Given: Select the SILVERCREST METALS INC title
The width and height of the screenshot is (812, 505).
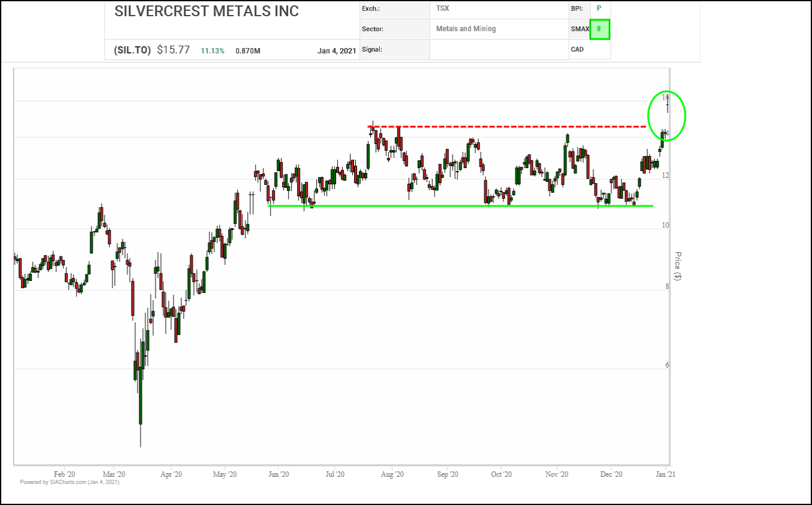Looking at the screenshot, I should click(206, 11).
